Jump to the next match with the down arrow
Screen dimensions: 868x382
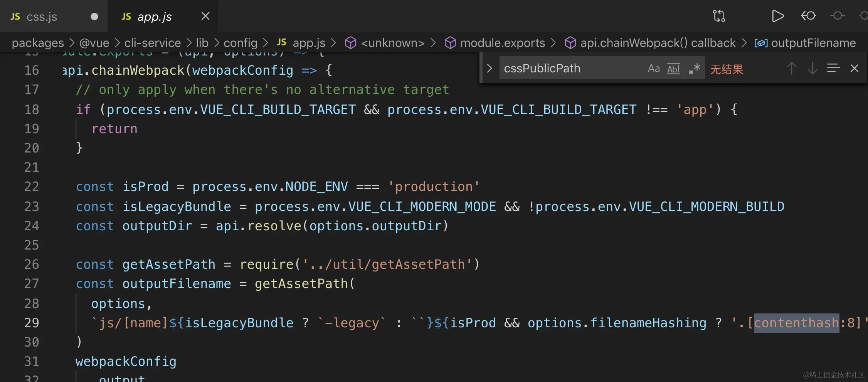pos(812,69)
